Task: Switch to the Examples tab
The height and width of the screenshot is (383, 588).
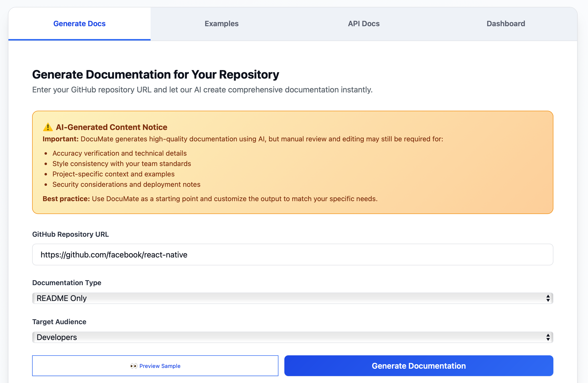Action: [222, 24]
